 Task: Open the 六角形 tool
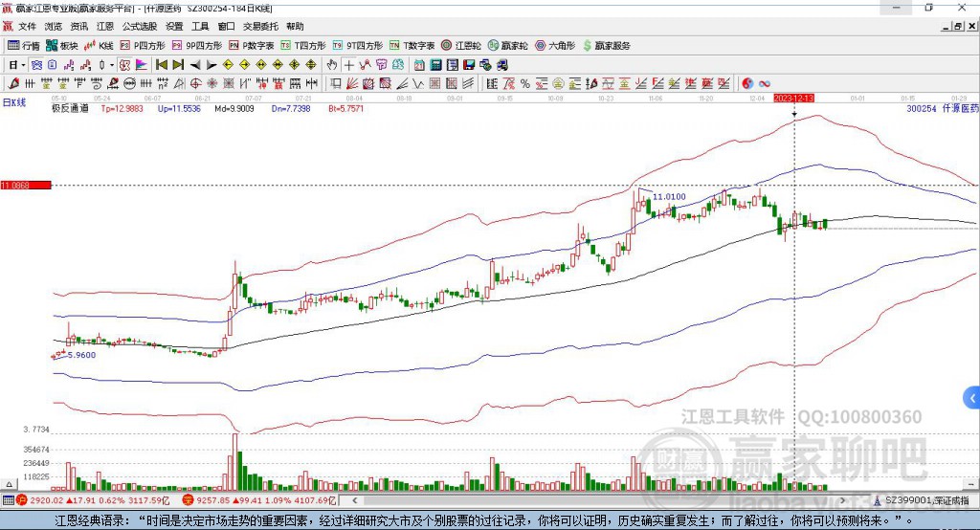(x=555, y=46)
